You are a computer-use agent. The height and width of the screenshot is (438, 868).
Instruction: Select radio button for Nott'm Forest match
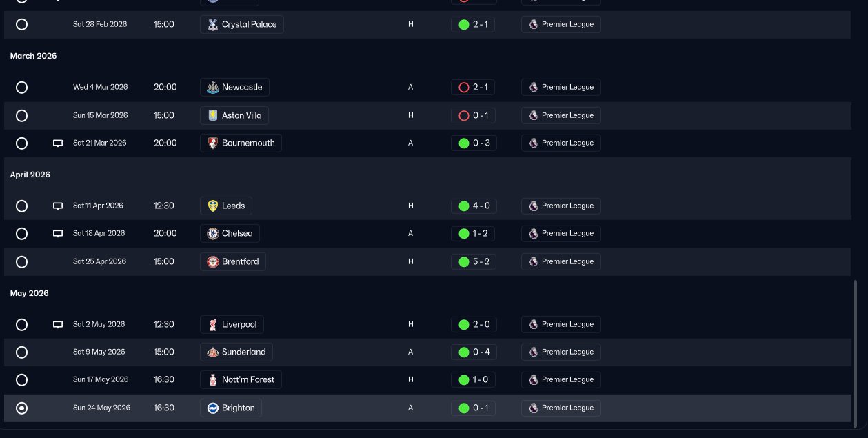pyautogui.click(x=21, y=380)
